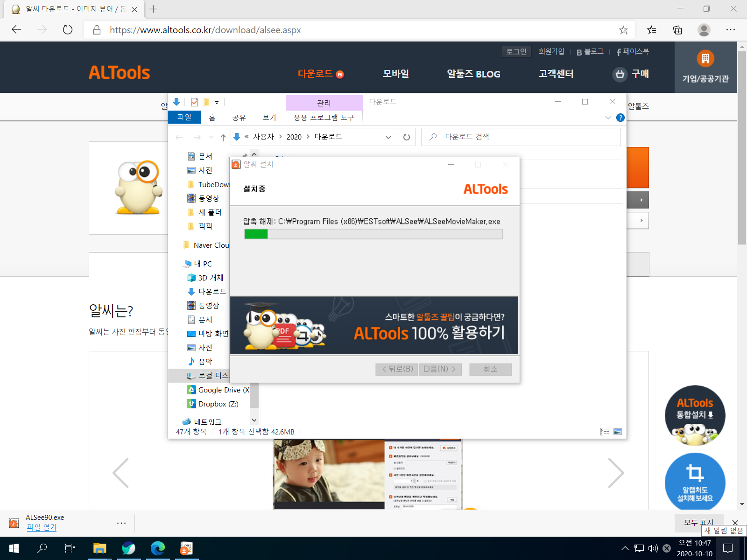
Task: Select Dropbox (Z:) in navigation pane
Action: click(x=213, y=404)
